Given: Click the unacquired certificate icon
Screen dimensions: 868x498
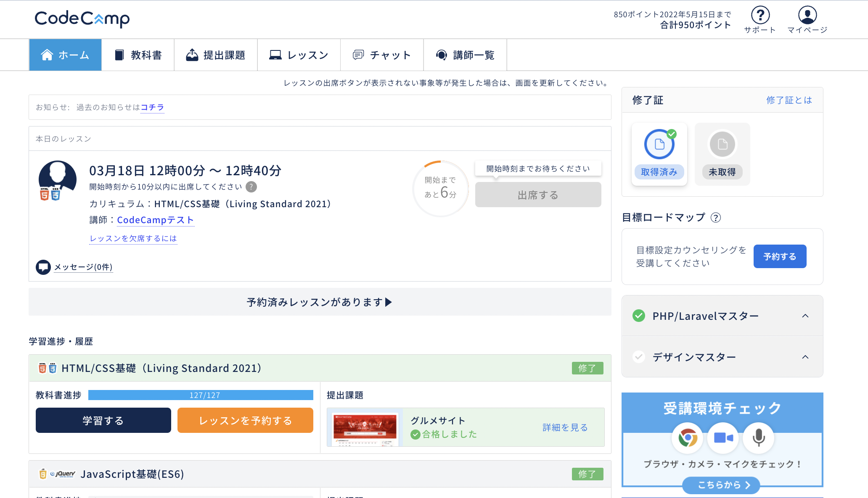Looking at the screenshot, I should (722, 145).
